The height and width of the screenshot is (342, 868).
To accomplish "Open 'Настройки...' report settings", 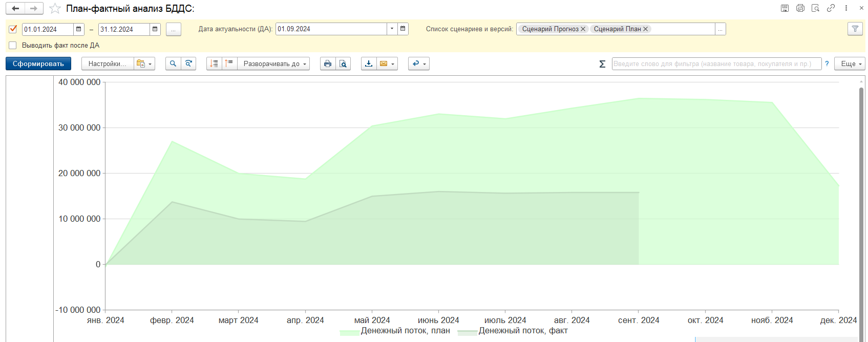I will [x=107, y=63].
